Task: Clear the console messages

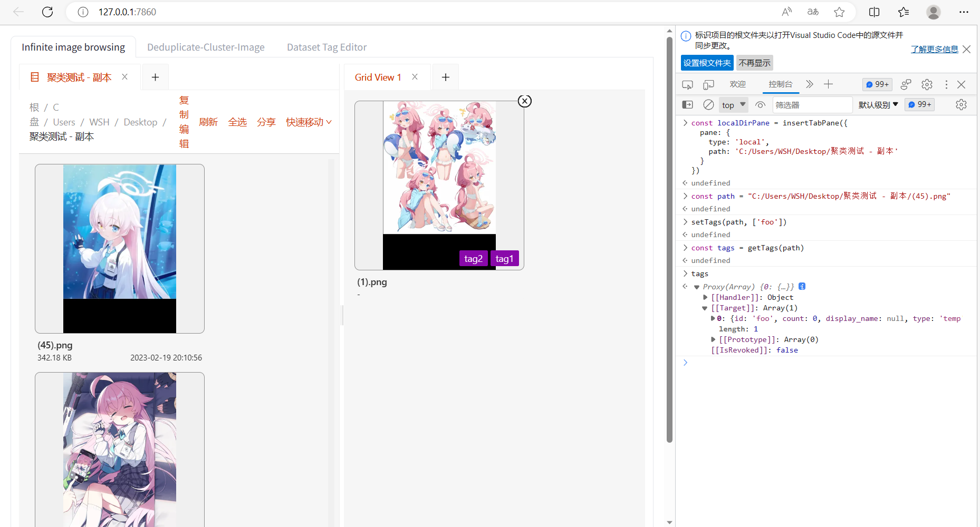Action: coord(708,104)
